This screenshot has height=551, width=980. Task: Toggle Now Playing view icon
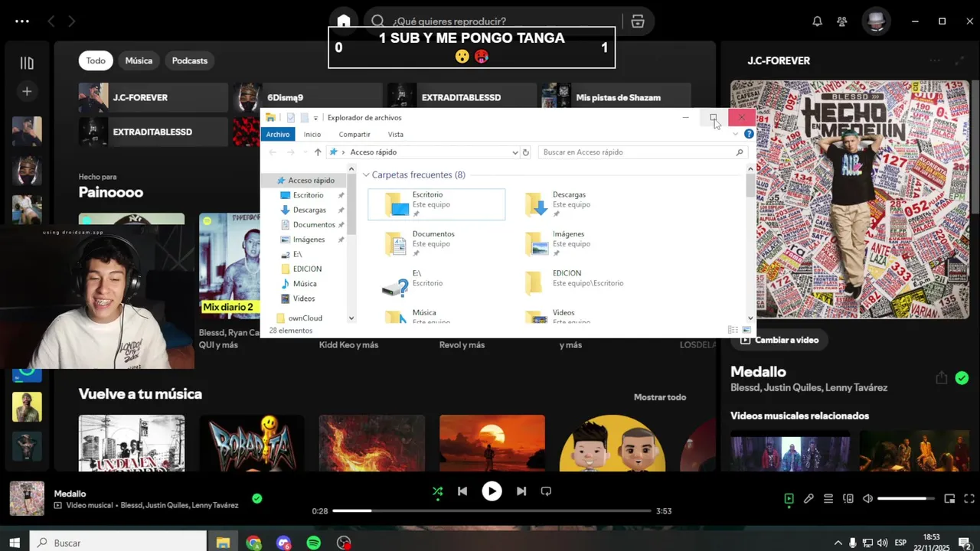tap(789, 499)
